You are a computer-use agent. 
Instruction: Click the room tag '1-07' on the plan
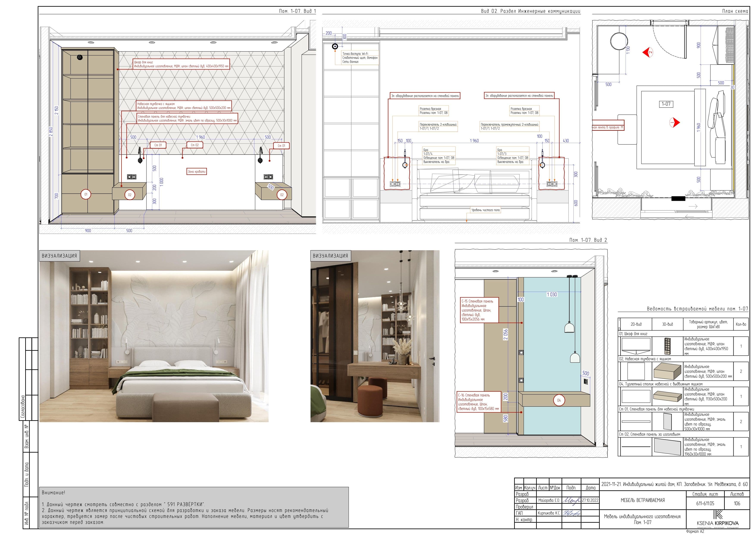point(666,104)
